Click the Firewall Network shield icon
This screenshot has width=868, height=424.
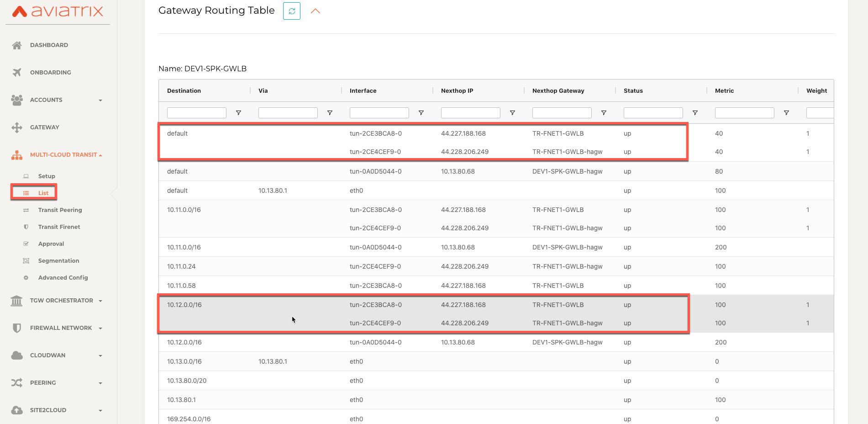point(17,328)
